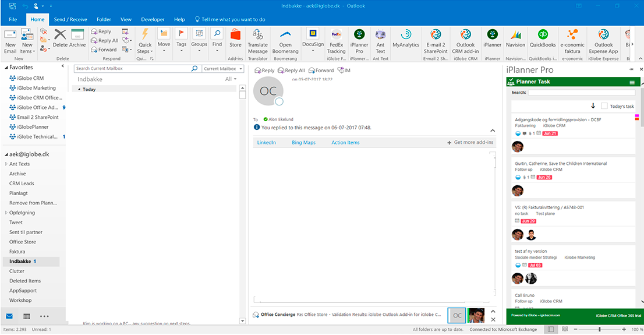The image size is (644, 335).
Task: Open the Current Mailbox dropdown
Action: [223, 69]
